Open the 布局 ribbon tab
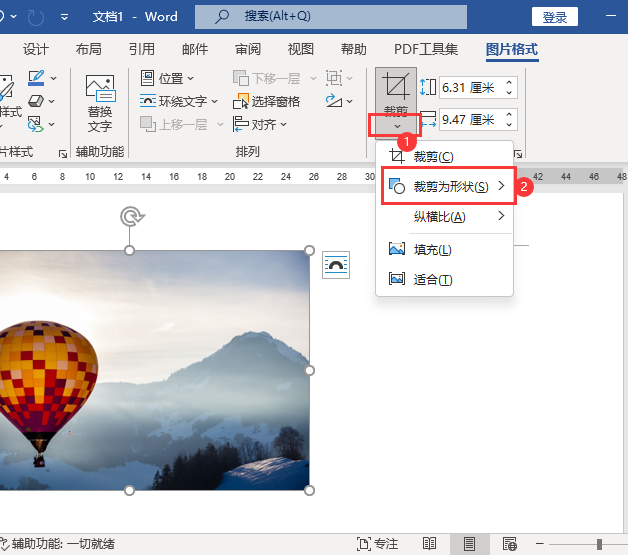This screenshot has width=628, height=555. (89, 49)
